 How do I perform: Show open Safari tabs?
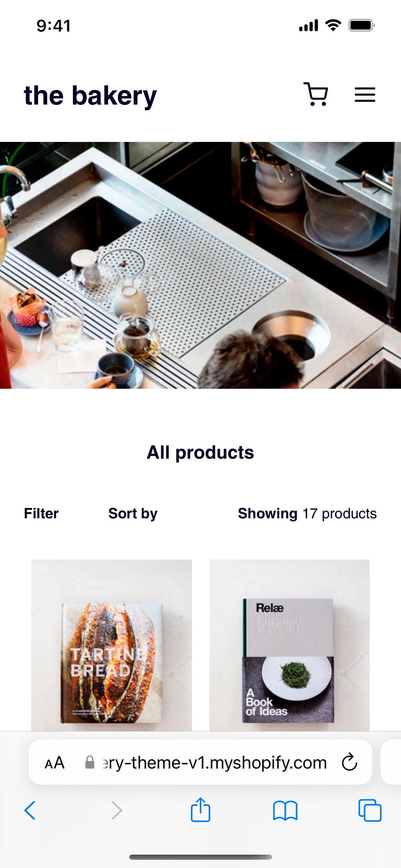click(370, 810)
